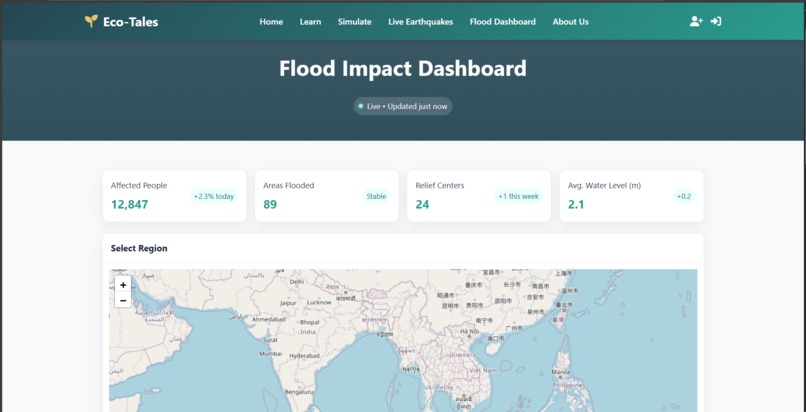This screenshot has width=806, height=412.
Task: Open the sign-up user-plus icon
Action: click(696, 21)
